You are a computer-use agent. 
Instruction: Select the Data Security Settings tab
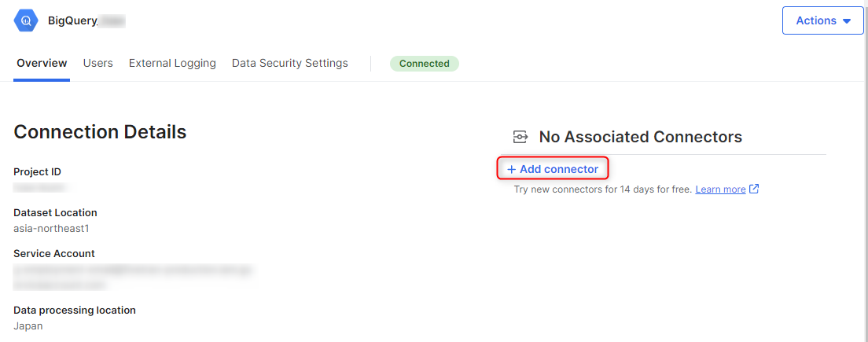point(289,63)
